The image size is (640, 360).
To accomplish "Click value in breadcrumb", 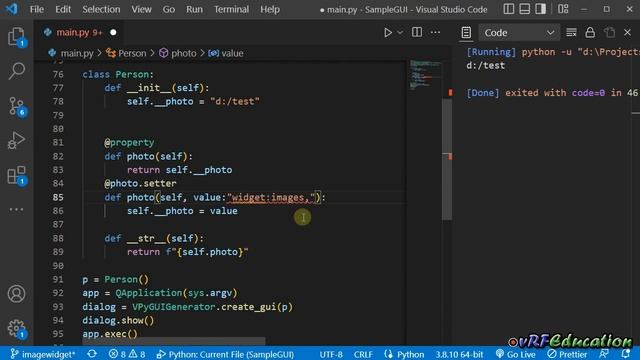I will 232,53.
